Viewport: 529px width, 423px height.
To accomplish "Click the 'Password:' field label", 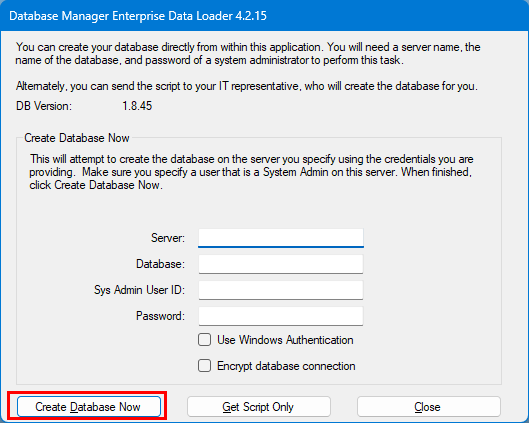I will coord(160,316).
